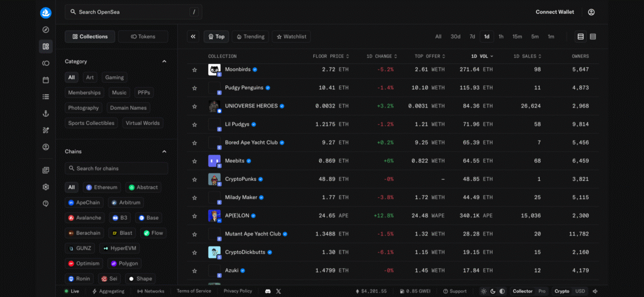The image size is (644, 297).
Task: Sort by Top Offer column header
Action: pos(430,57)
